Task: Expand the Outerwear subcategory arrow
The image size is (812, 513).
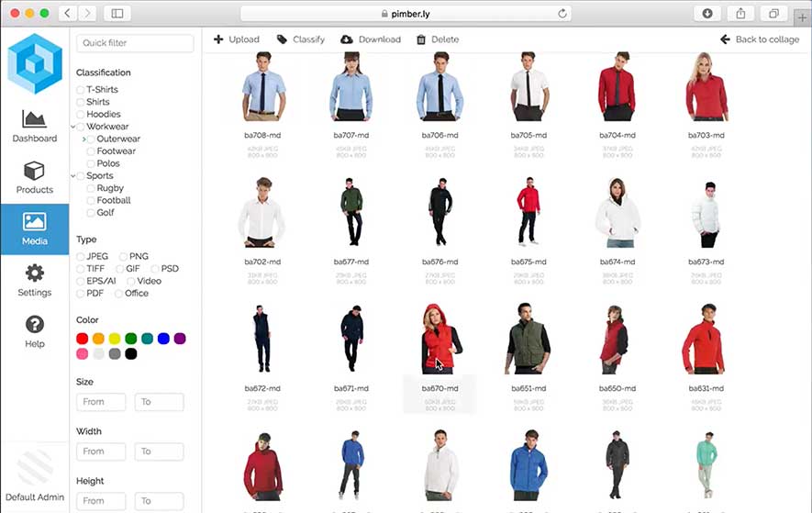Action: [x=83, y=139]
